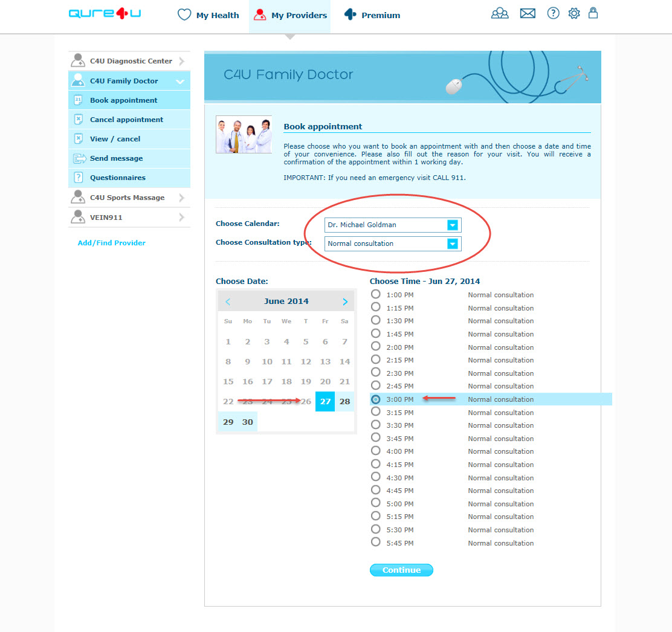This screenshot has height=632, width=672.
Task: Click the My Providers person icon
Action: [x=260, y=15]
